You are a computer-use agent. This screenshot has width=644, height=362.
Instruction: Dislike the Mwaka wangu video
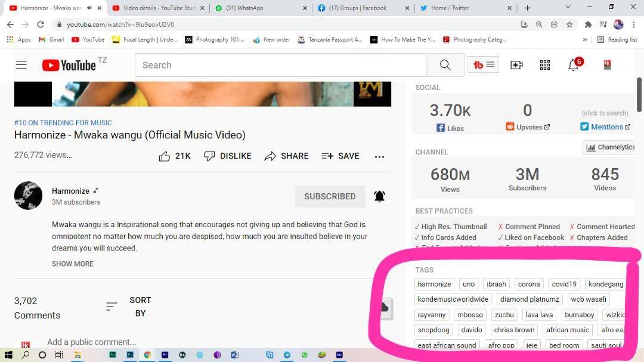(x=228, y=156)
